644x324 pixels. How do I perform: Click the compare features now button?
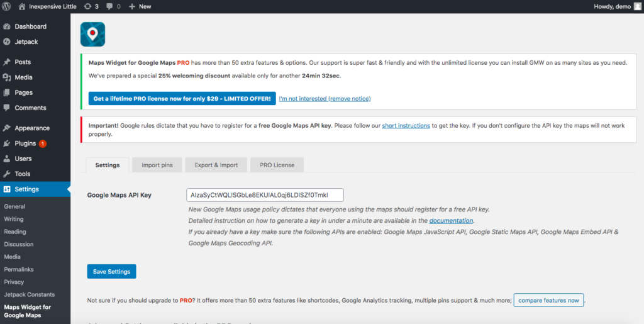click(x=548, y=301)
